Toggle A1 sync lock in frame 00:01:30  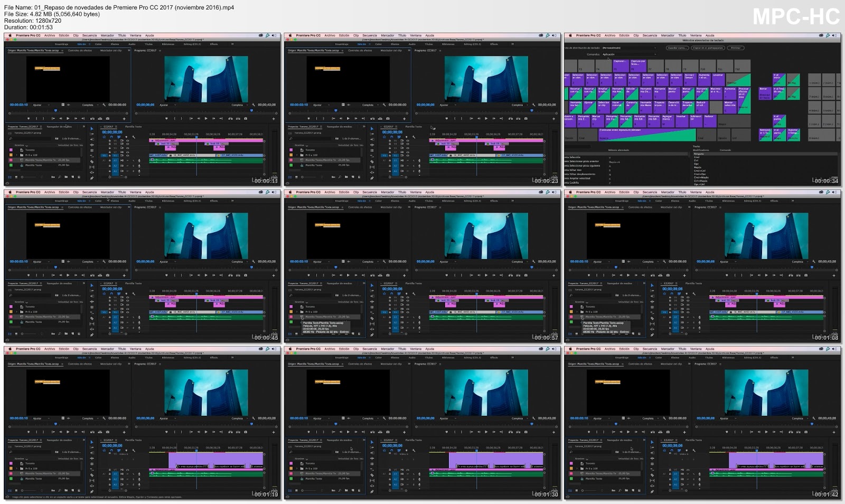click(402, 474)
